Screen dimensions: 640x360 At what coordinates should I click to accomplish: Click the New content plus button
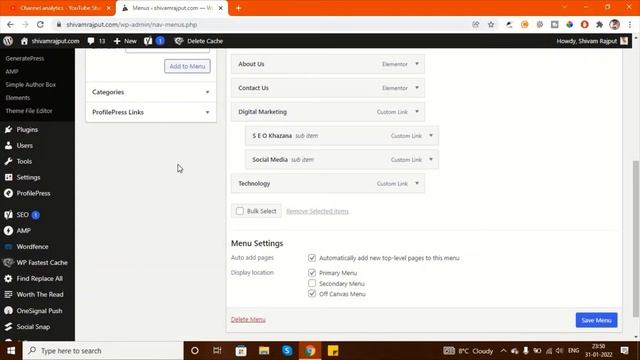point(125,41)
